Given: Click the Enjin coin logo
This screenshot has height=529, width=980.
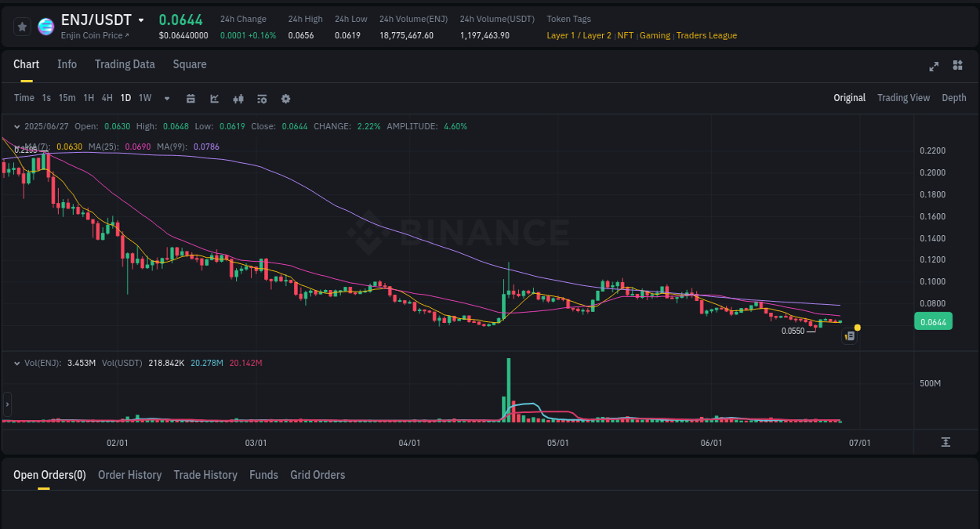Looking at the screenshot, I should 45,26.
